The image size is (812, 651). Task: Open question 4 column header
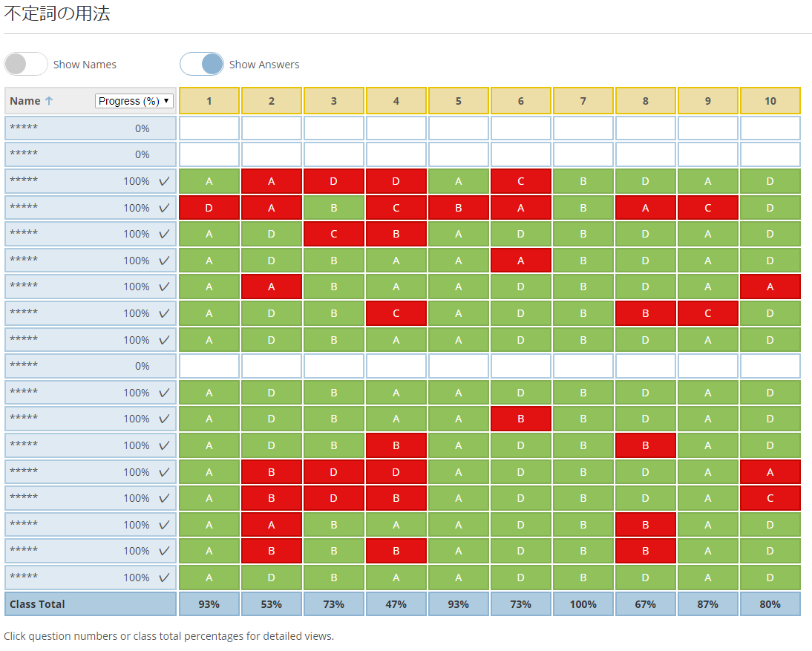(x=396, y=101)
